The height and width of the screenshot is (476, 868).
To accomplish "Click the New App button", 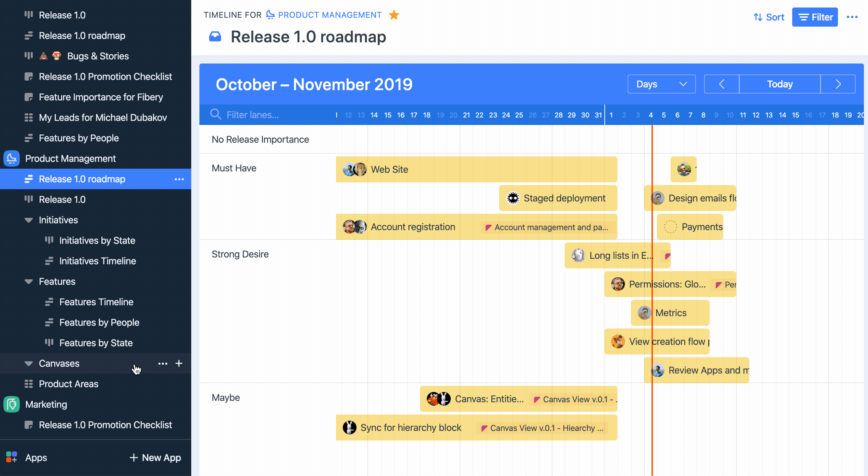I will (x=155, y=458).
